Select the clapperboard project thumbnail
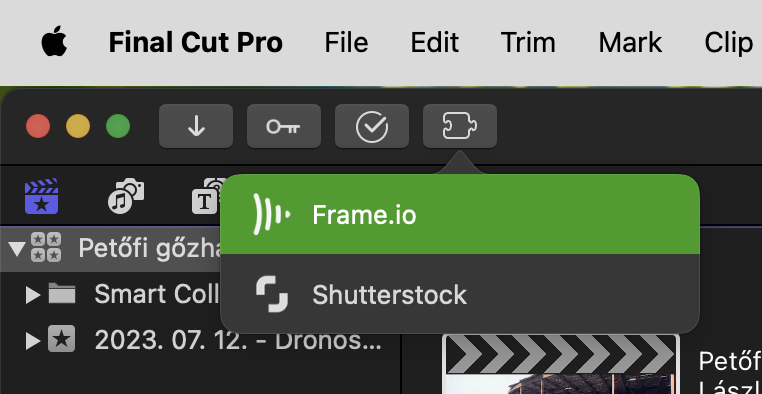This screenshot has height=394, width=762. pyautogui.click(x=560, y=364)
